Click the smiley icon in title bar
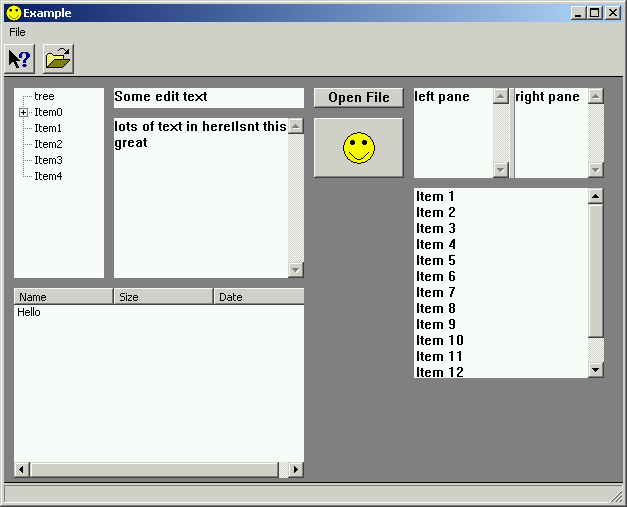Viewport: 627px width, 507px height. 13,12
